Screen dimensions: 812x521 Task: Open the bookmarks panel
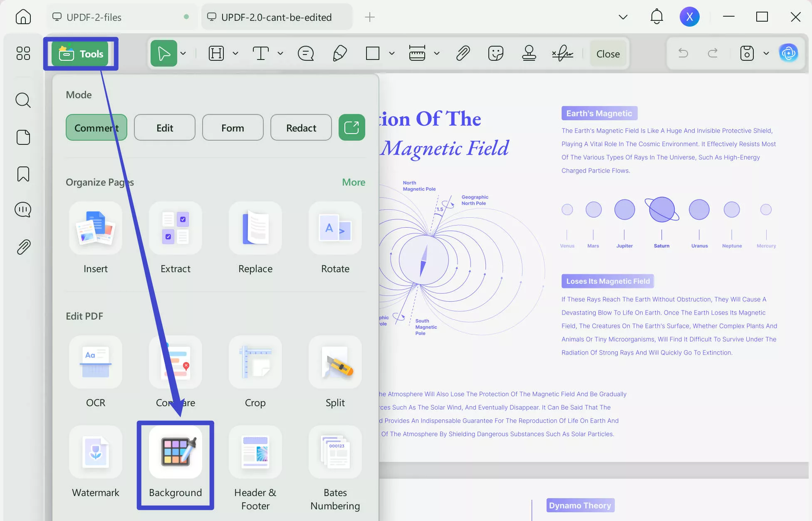[x=23, y=174]
